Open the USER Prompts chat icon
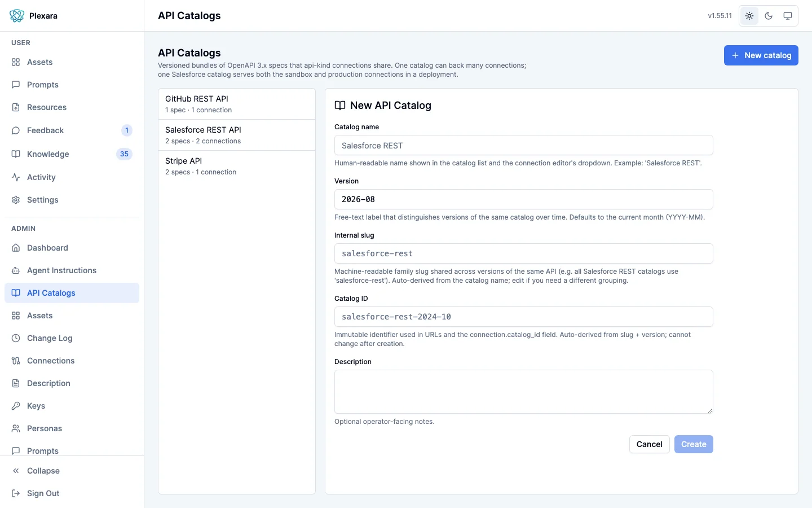This screenshot has width=812, height=508. pyautogui.click(x=16, y=85)
